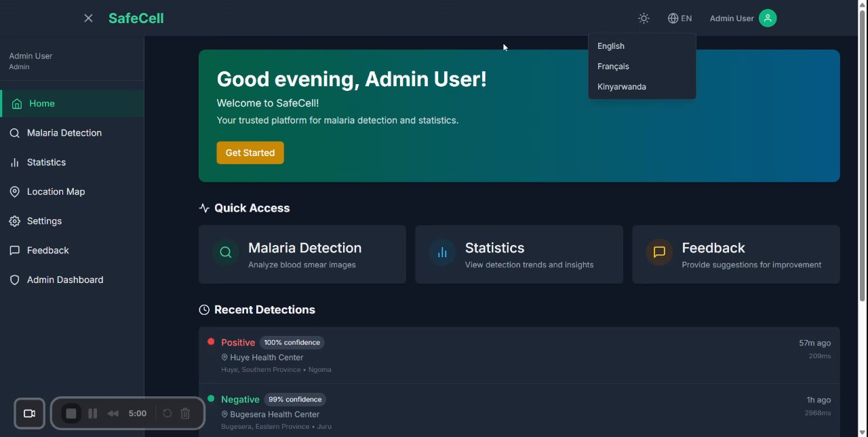
Task: Click 'Bugesera, Eastern Province • Juru' text
Action: [276, 427]
